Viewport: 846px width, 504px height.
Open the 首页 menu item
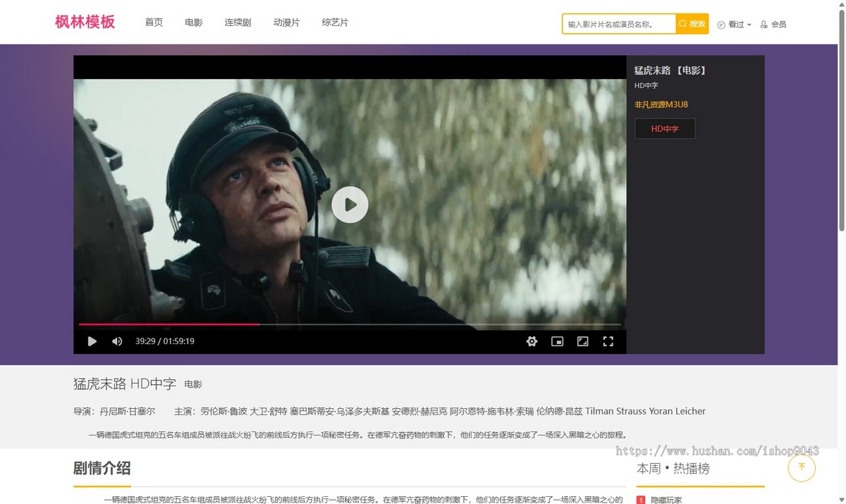(154, 23)
